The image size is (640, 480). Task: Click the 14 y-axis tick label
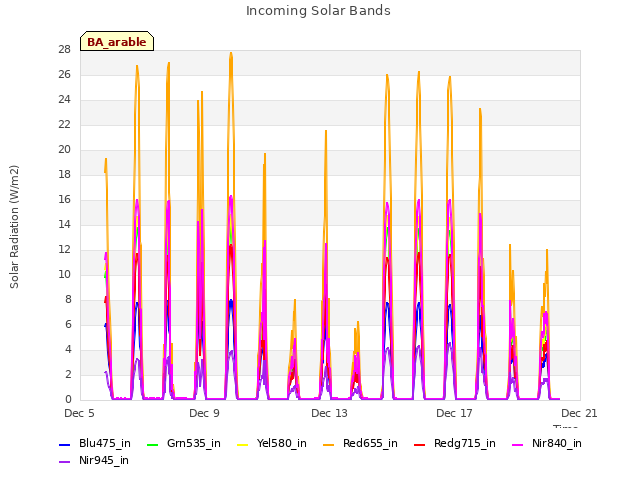(64, 224)
